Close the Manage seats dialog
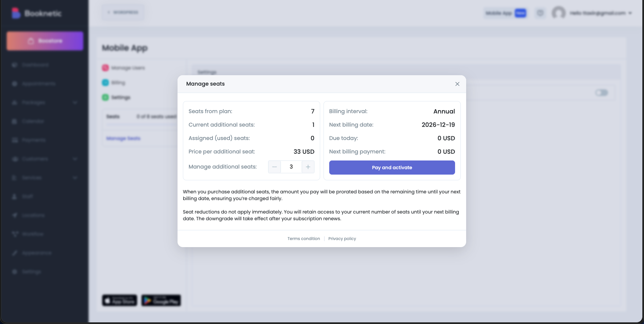Viewport: 644px width, 324px height. (457, 84)
